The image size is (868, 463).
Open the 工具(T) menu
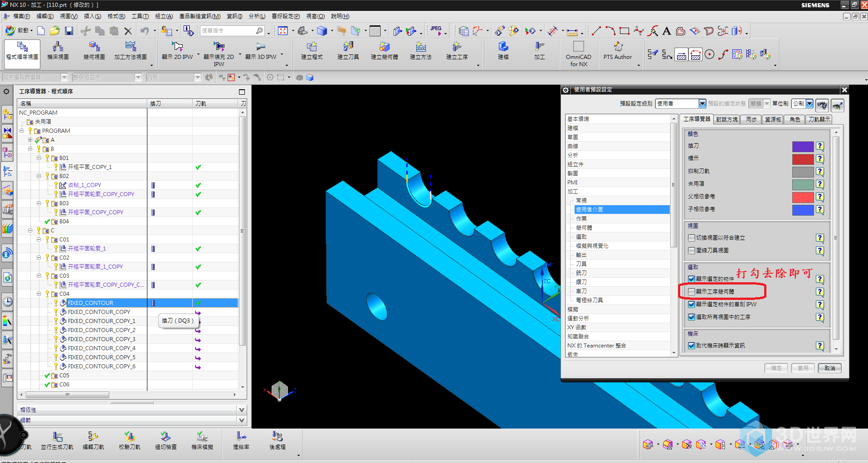pyautogui.click(x=140, y=16)
